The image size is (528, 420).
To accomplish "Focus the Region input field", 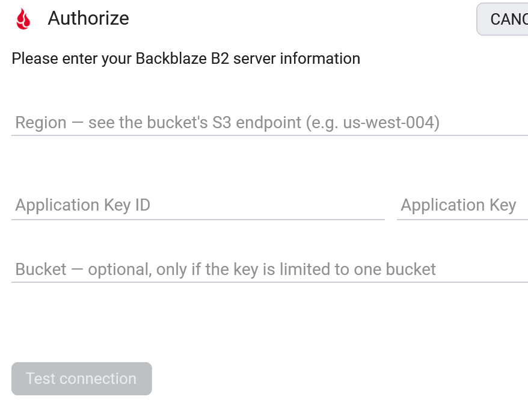I will pos(270,123).
